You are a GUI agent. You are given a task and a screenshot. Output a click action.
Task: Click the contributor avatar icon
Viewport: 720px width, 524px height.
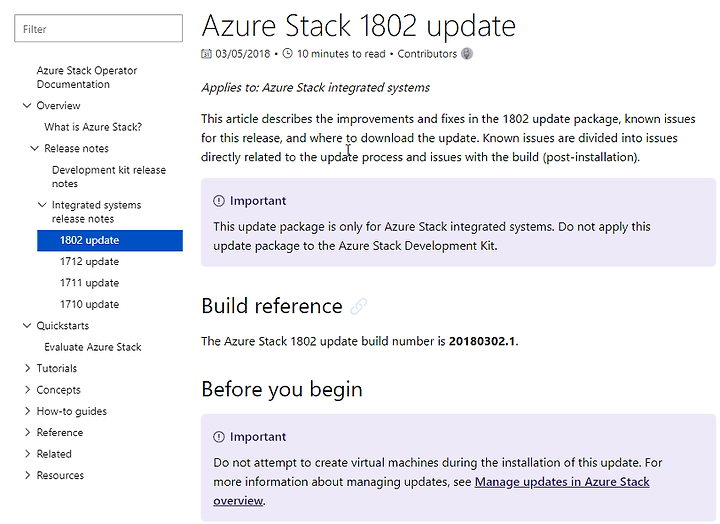[x=467, y=54]
